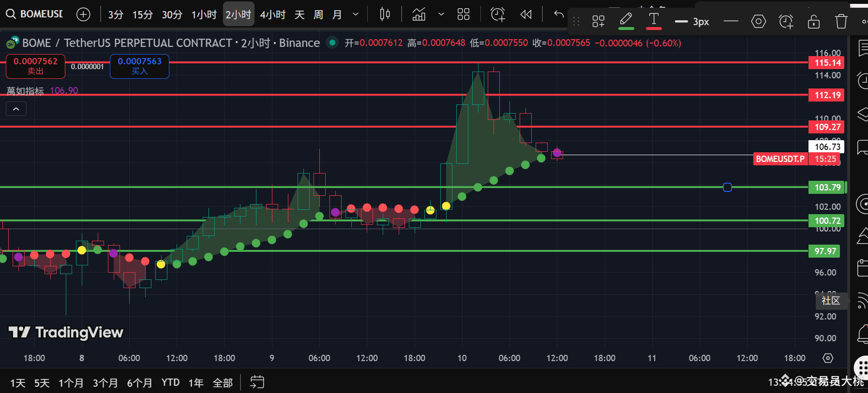Select the 2小时 timeframe

(x=239, y=15)
